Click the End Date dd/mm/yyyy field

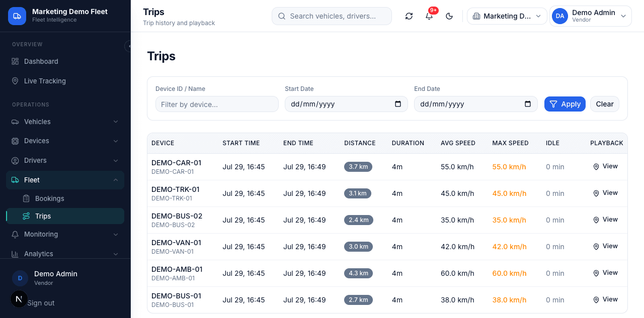[x=475, y=104]
